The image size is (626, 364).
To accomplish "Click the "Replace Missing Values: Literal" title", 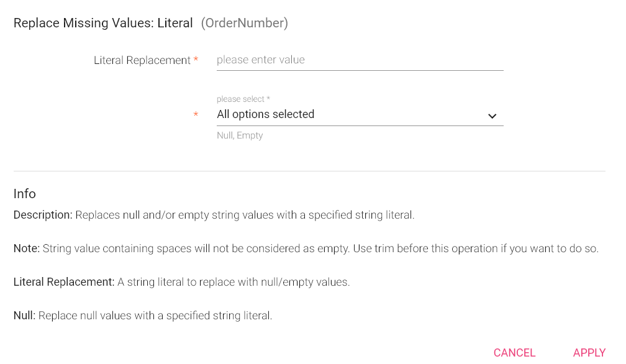I will click(x=103, y=23).
